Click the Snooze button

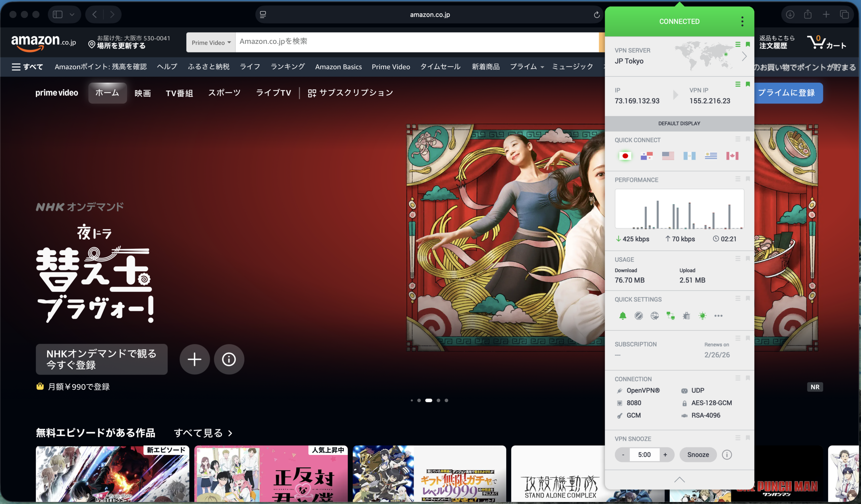[x=698, y=455]
